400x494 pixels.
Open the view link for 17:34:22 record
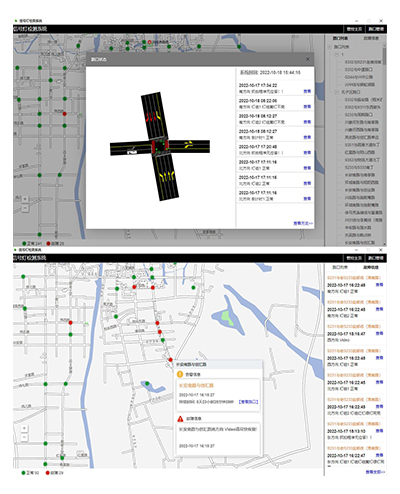pos(307,91)
